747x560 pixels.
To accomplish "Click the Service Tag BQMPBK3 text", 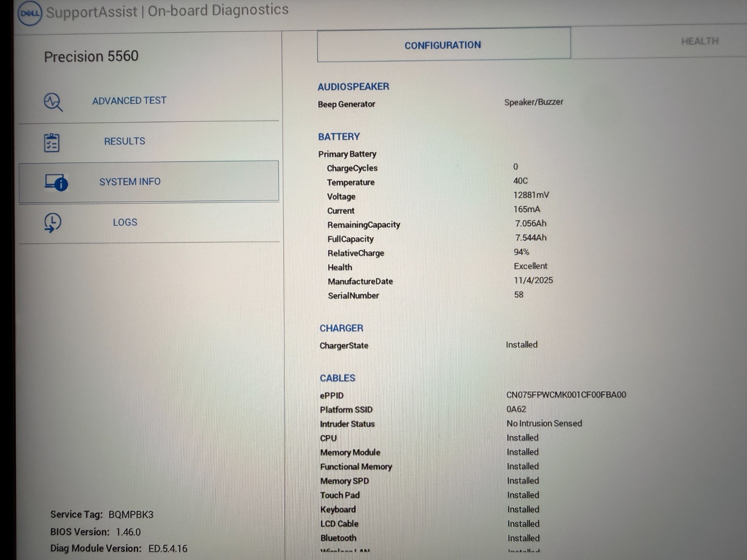I will pos(102,515).
